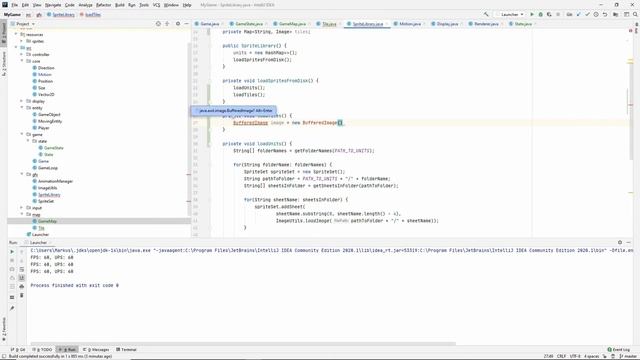The image size is (640, 360).
Task: Open the Messages tool window button
Action: (x=96, y=350)
